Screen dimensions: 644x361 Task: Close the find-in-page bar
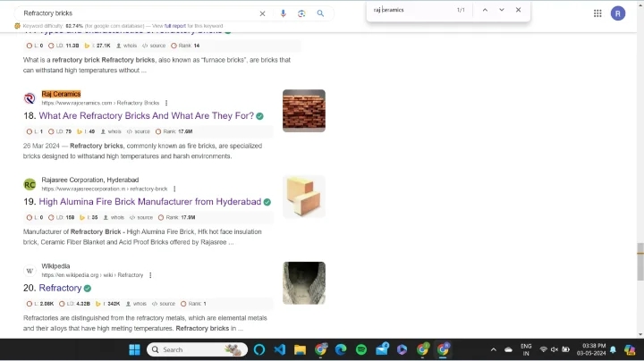[518, 10]
